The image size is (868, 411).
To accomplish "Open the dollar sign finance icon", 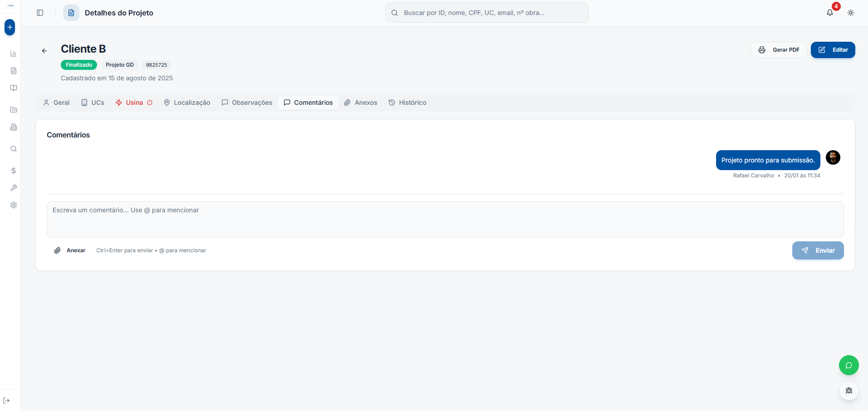I will 14,171.
